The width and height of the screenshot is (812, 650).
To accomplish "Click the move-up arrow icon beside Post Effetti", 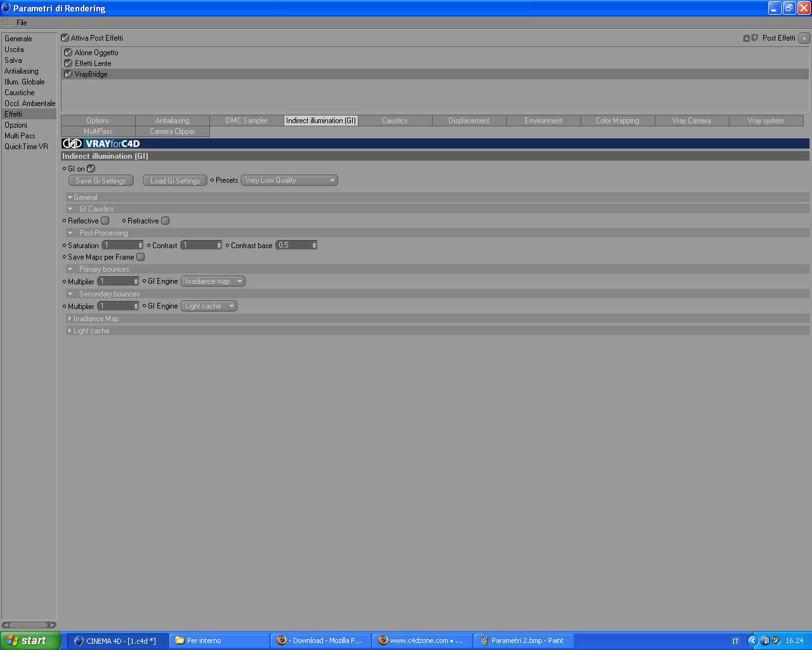I will point(747,38).
